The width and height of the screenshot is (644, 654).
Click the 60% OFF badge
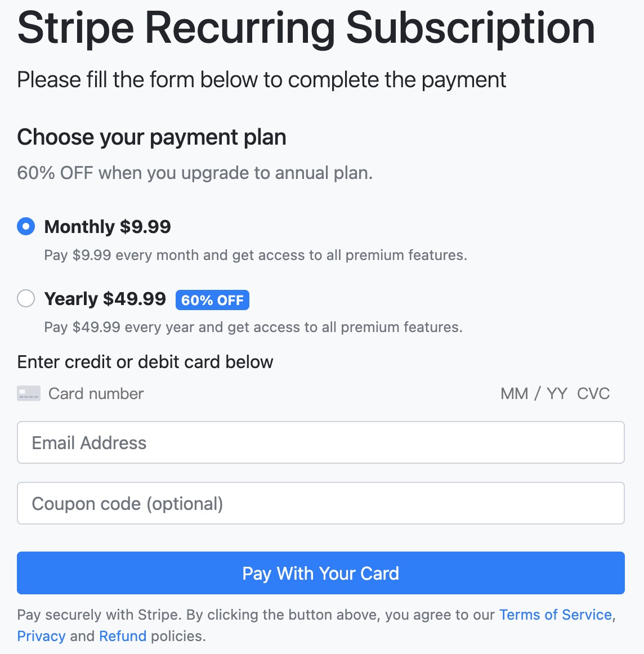pos(212,300)
